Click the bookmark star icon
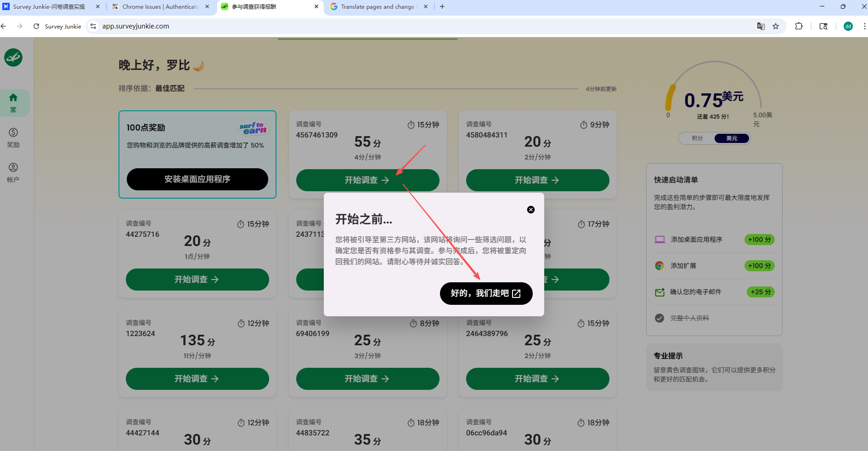Image resolution: width=868 pixels, height=451 pixels. click(x=777, y=26)
